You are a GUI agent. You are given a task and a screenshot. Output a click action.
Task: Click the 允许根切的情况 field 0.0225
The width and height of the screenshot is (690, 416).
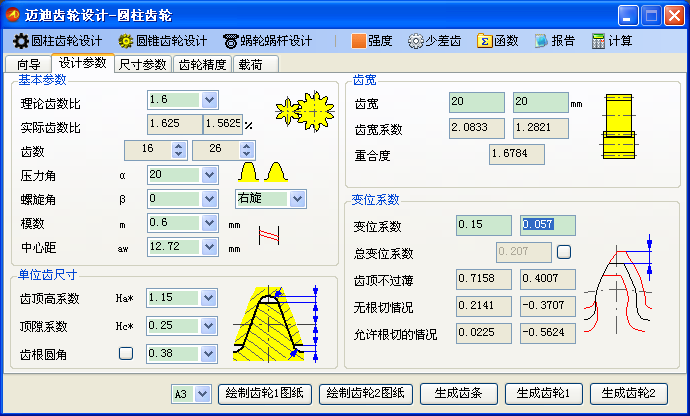click(x=484, y=333)
